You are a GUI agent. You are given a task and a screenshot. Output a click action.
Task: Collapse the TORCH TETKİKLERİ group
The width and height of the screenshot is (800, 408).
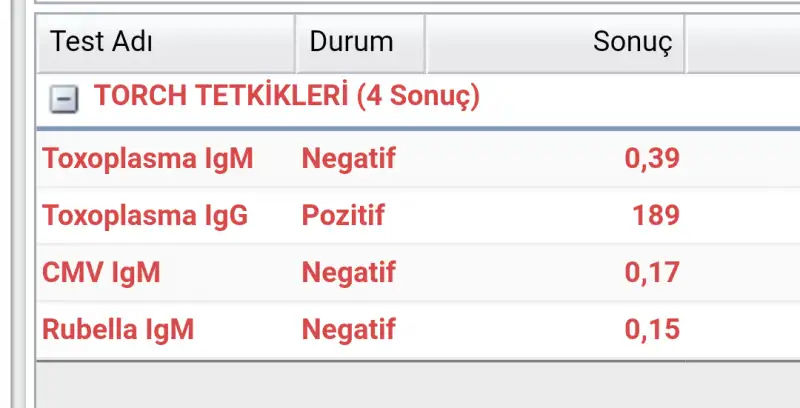[x=65, y=100]
